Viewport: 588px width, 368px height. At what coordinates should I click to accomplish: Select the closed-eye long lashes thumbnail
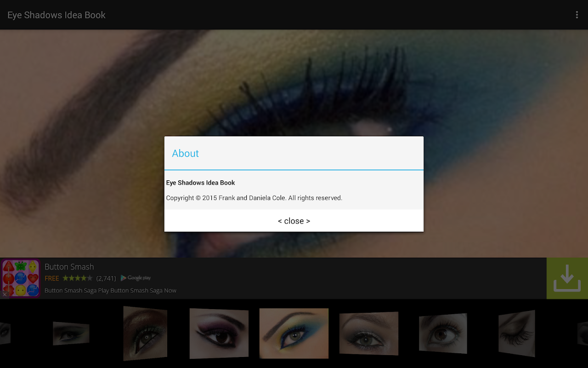coord(517,333)
